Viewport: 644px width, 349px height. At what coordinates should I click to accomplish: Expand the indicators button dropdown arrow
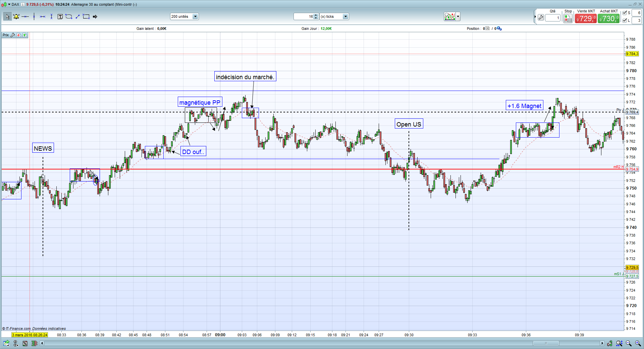click(458, 16)
